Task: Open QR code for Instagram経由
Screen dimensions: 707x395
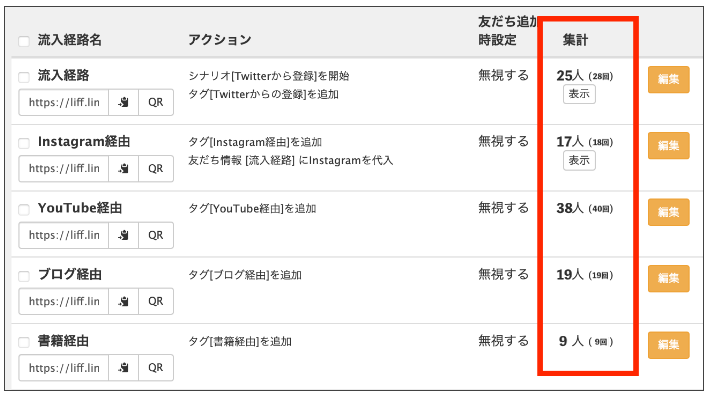Action: click(x=156, y=169)
